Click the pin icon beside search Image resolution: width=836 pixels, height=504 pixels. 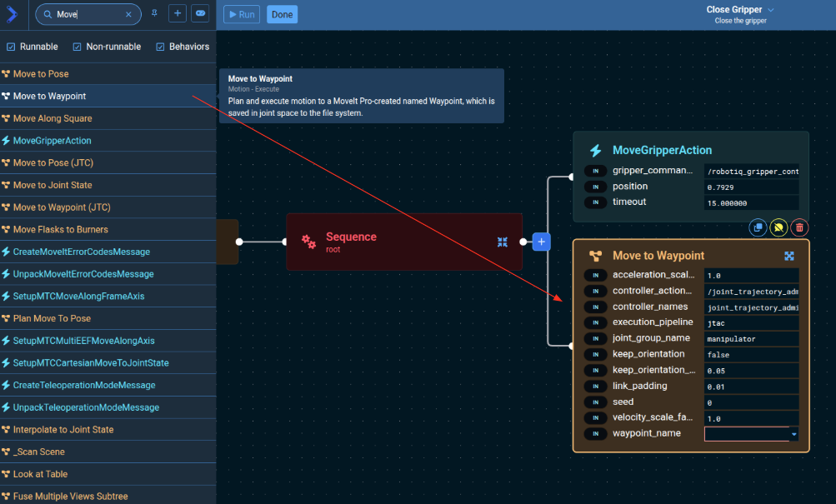pyautogui.click(x=153, y=14)
